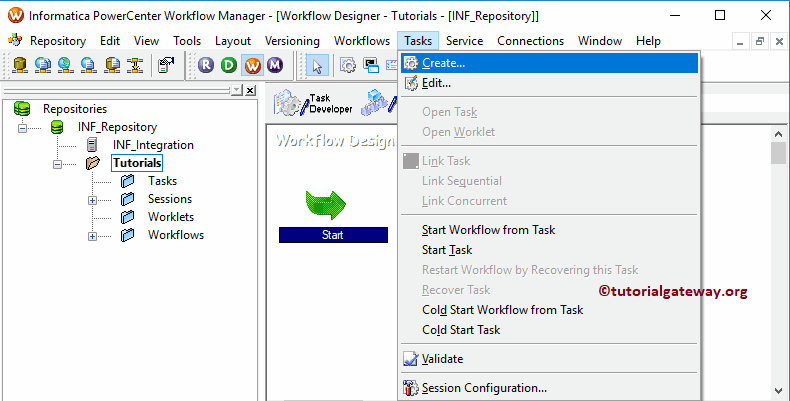Select the Sessions folder label
The height and width of the screenshot is (401, 790).
(170, 199)
